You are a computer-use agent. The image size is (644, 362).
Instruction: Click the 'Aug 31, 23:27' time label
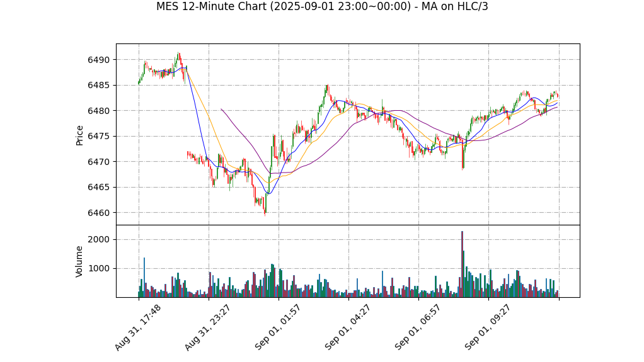pos(207,327)
